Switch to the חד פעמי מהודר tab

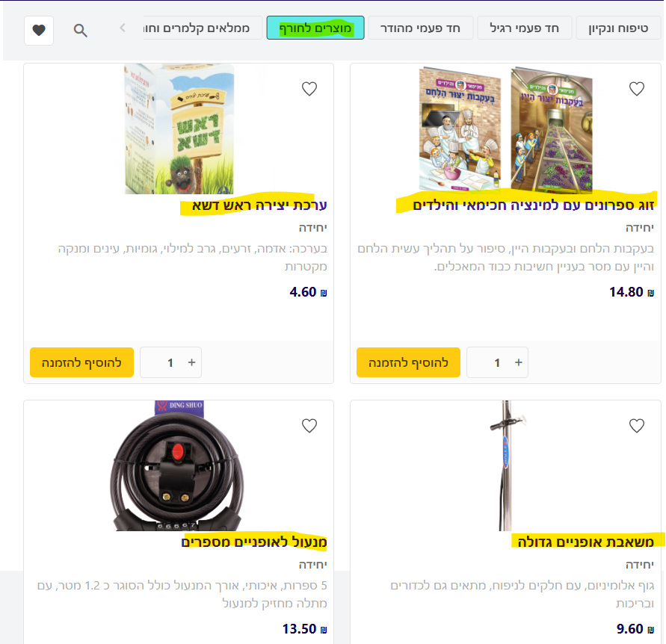coord(420,28)
